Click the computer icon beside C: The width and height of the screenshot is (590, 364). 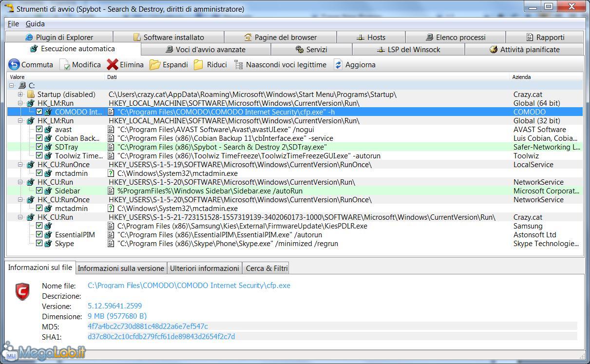(x=22, y=86)
